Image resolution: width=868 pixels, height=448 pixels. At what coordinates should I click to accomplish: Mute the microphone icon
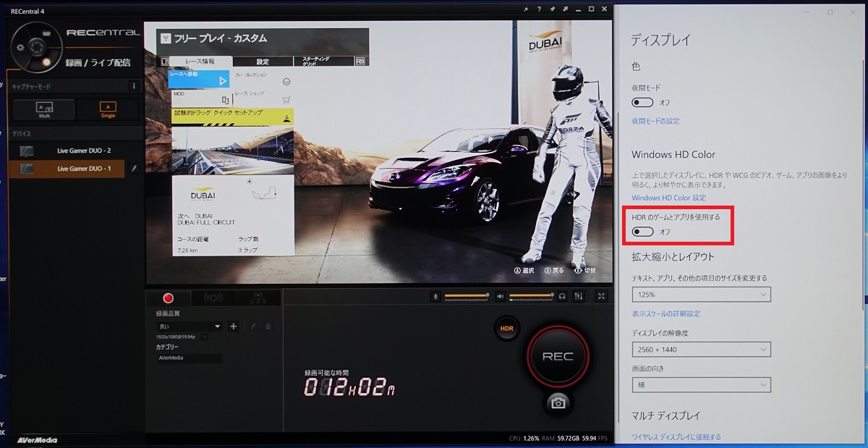(435, 296)
